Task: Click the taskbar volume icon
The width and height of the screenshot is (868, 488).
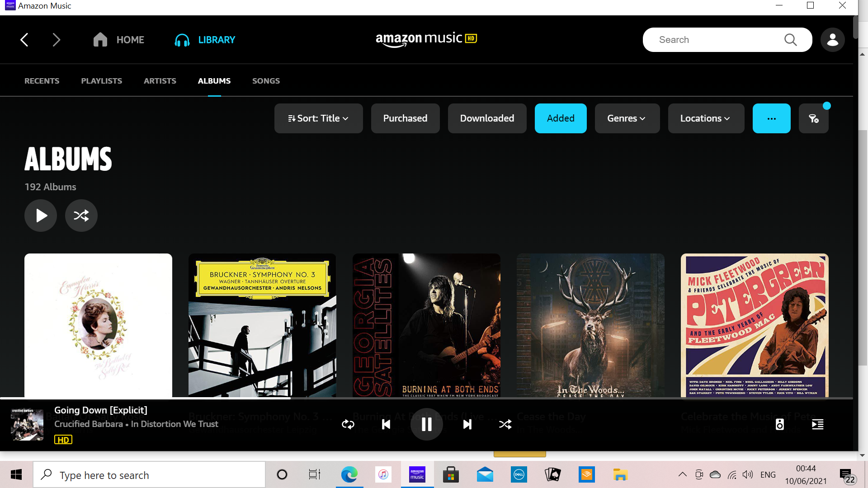Action: [x=748, y=474]
